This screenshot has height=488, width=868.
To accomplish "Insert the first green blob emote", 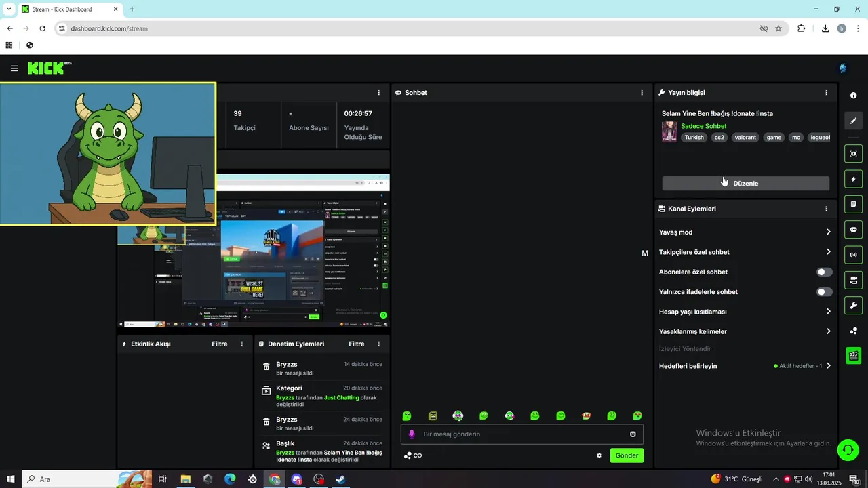I will point(407,416).
